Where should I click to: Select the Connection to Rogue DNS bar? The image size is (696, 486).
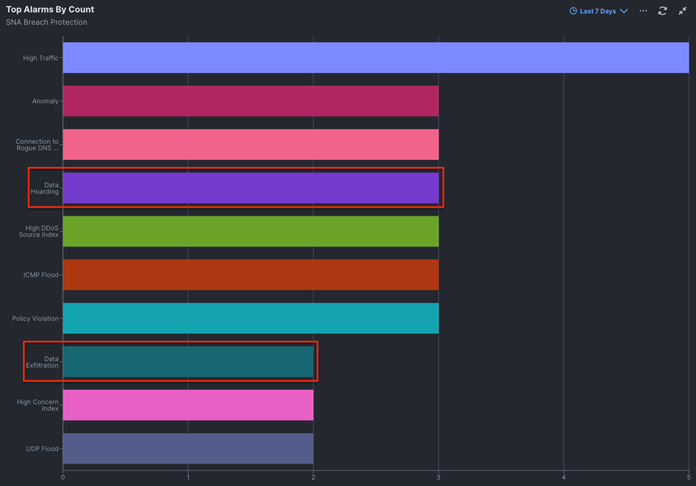[x=251, y=145]
